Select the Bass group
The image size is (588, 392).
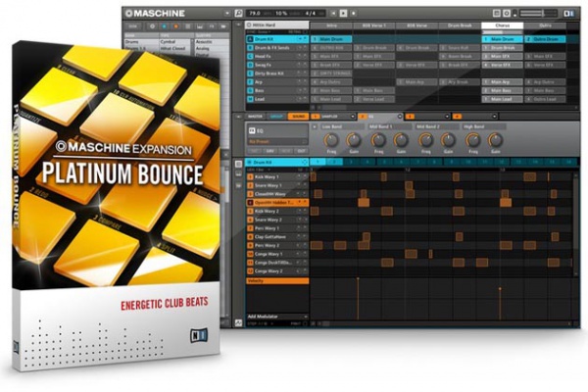point(277,90)
